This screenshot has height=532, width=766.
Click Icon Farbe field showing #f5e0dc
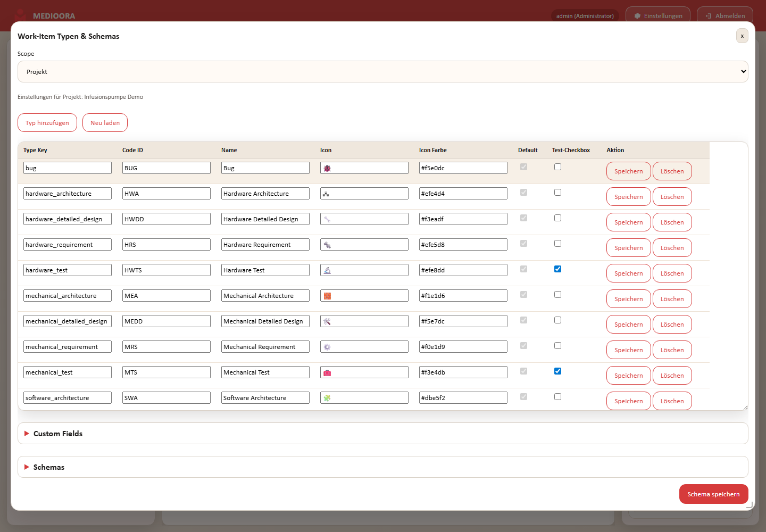463,168
